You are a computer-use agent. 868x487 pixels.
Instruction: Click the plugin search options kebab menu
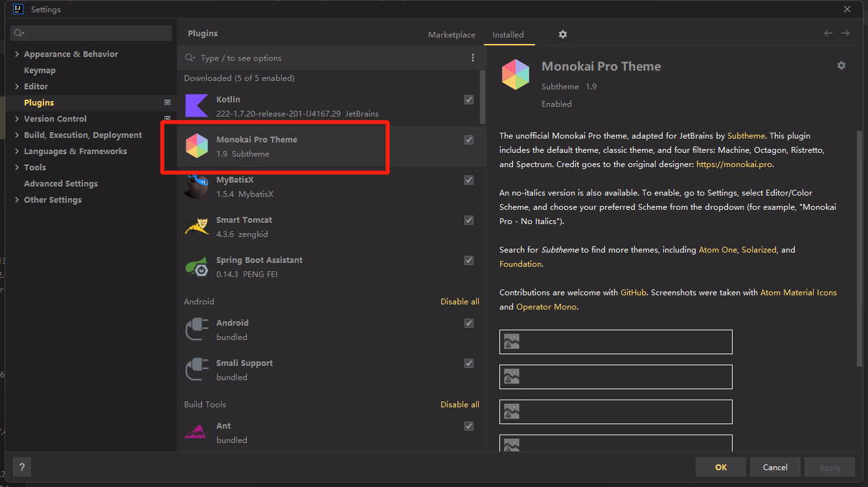pyautogui.click(x=473, y=58)
